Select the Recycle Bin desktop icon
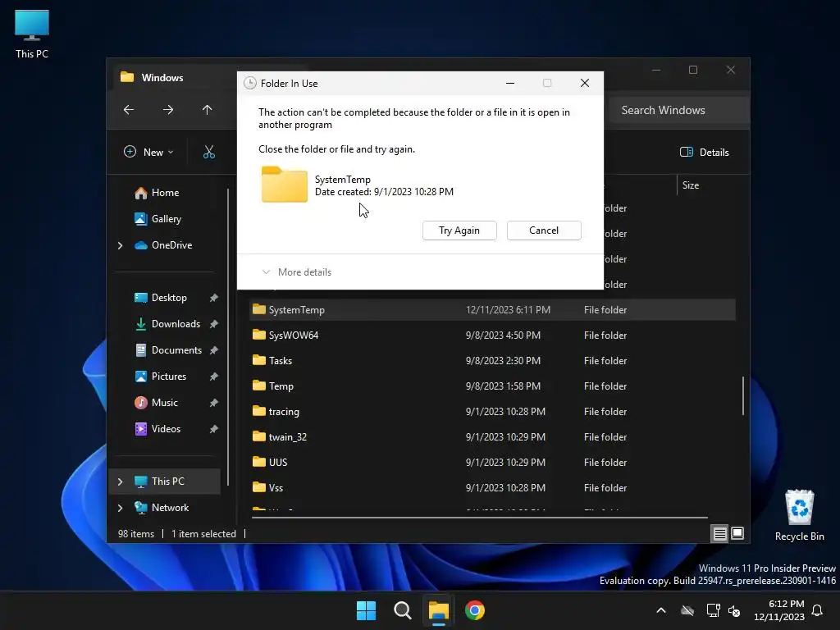840x630 pixels. point(799,515)
